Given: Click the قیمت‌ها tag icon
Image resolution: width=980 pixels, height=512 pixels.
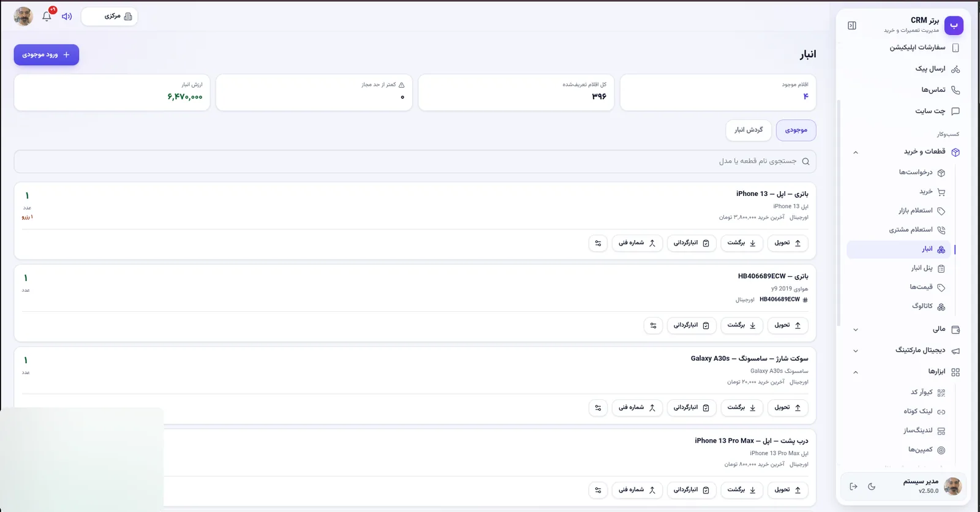Looking at the screenshot, I should click(941, 287).
